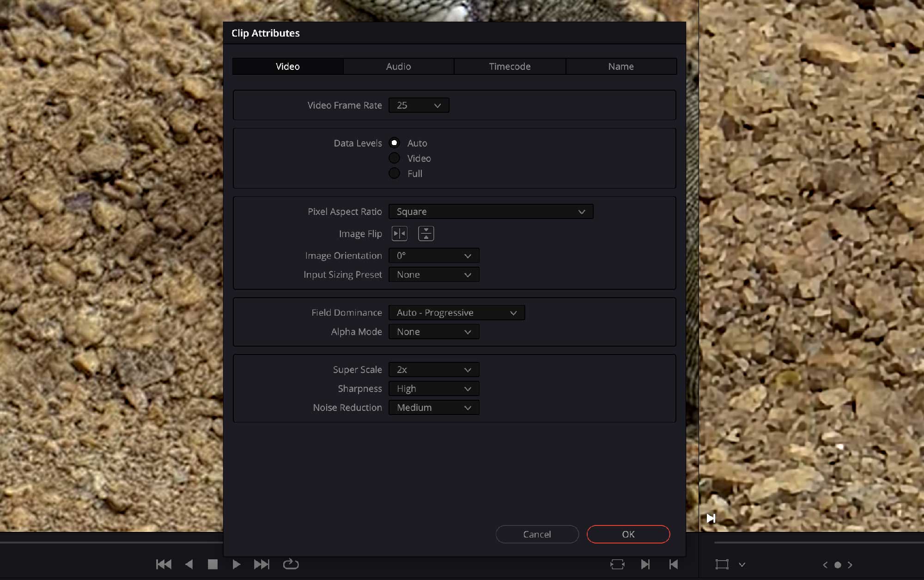Click the viewer timeline scrub bar
The image size is (924, 580).
[818, 543]
